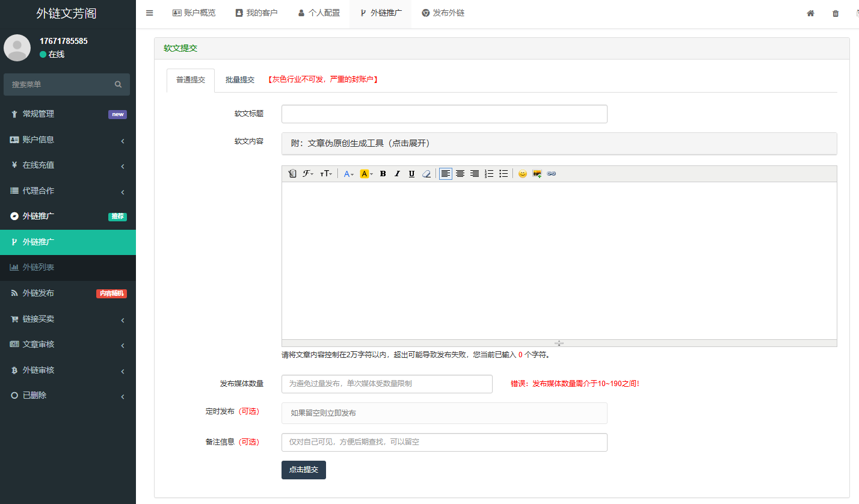
Task: Click the insert image icon
Action: point(537,174)
